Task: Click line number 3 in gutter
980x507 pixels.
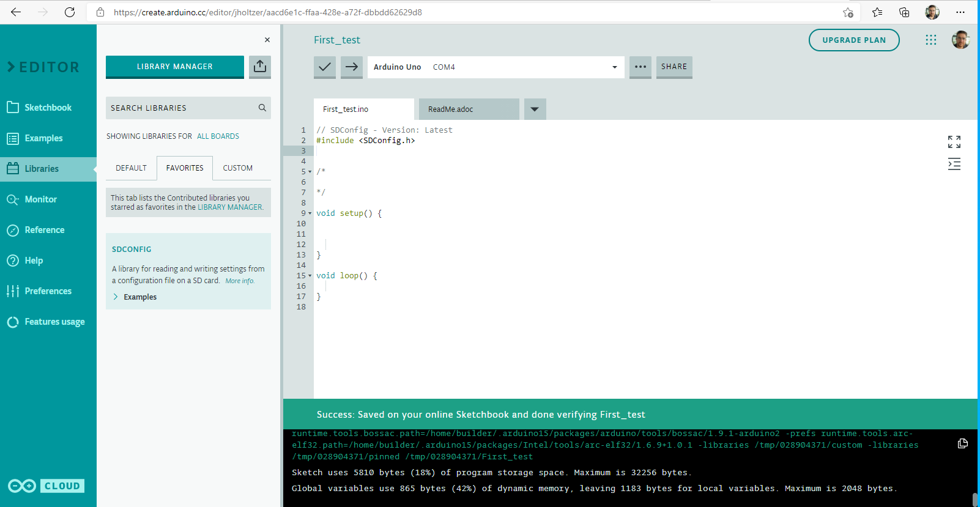Action: point(303,150)
